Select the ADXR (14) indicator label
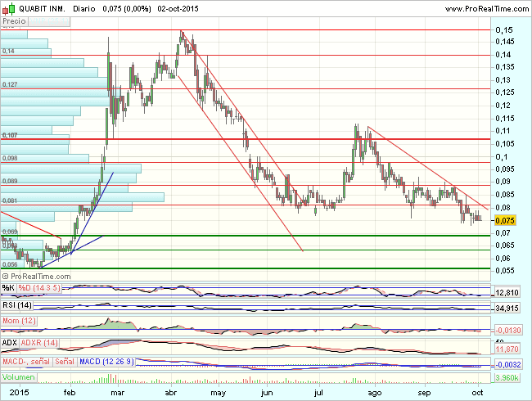The image size is (532, 401). [39, 343]
